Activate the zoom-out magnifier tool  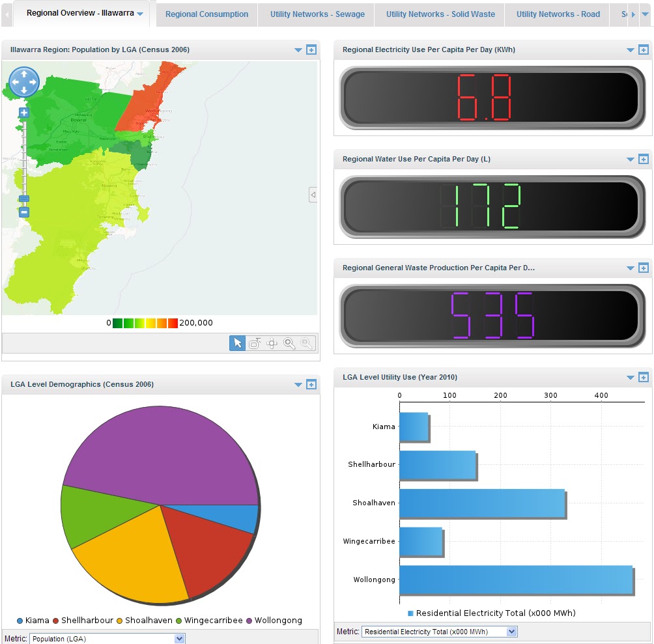click(x=306, y=343)
